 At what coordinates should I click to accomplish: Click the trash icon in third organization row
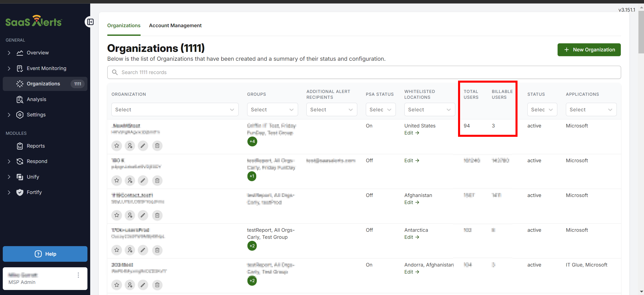point(157,215)
